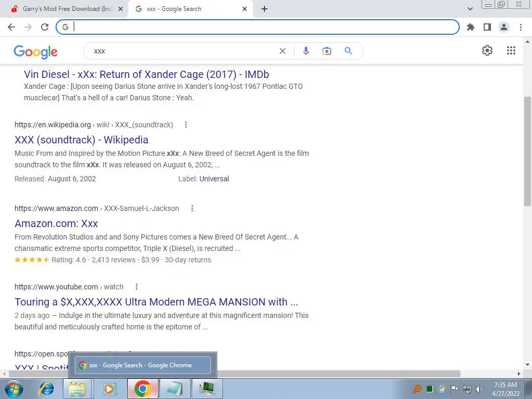
Task: Click the www.youtube.com watch URL
Action: [x=69, y=287]
